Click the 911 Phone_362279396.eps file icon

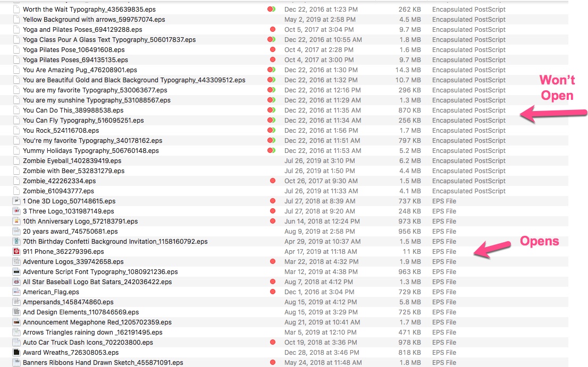coord(16,251)
